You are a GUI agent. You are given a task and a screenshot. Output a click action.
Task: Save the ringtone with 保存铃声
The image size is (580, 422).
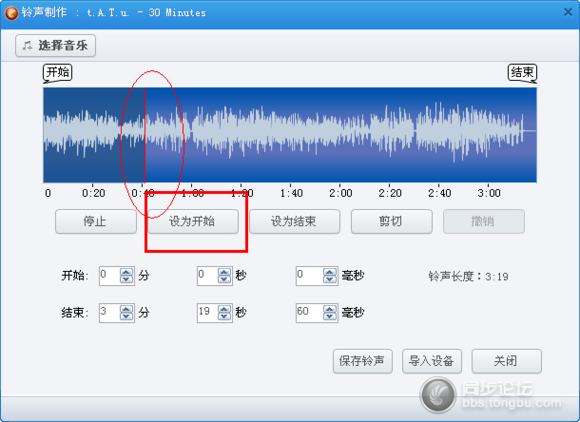tap(362, 361)
